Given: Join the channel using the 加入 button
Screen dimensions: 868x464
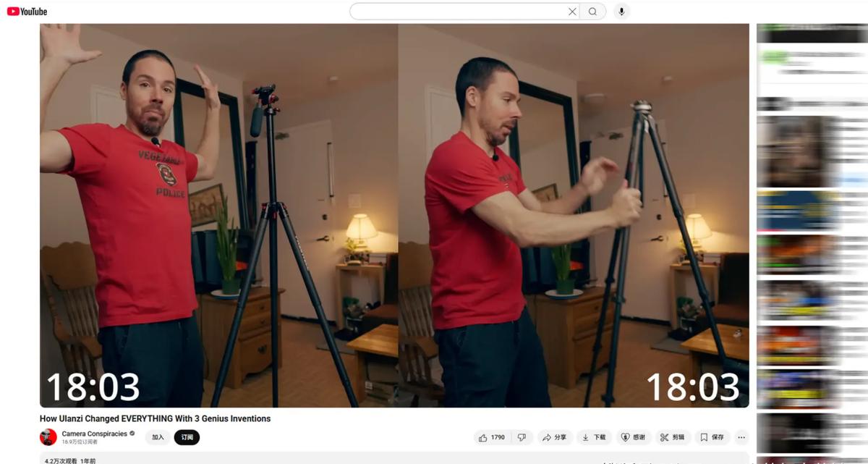Looking at the screenshot, I should coord(158,437).
